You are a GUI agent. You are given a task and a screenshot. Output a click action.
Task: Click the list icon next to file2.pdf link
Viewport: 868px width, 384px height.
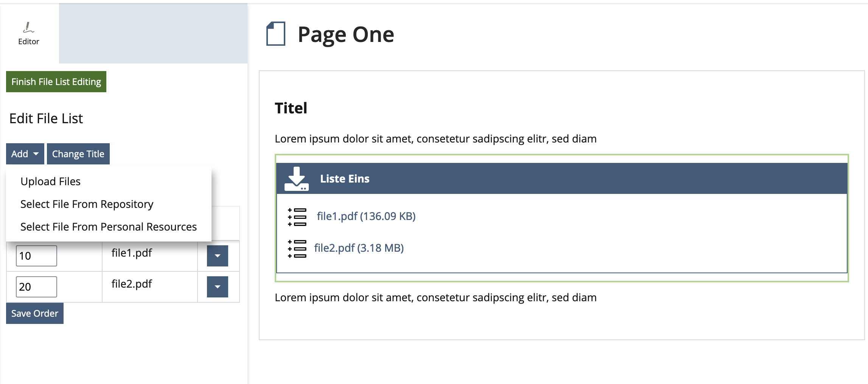(297, 249)
